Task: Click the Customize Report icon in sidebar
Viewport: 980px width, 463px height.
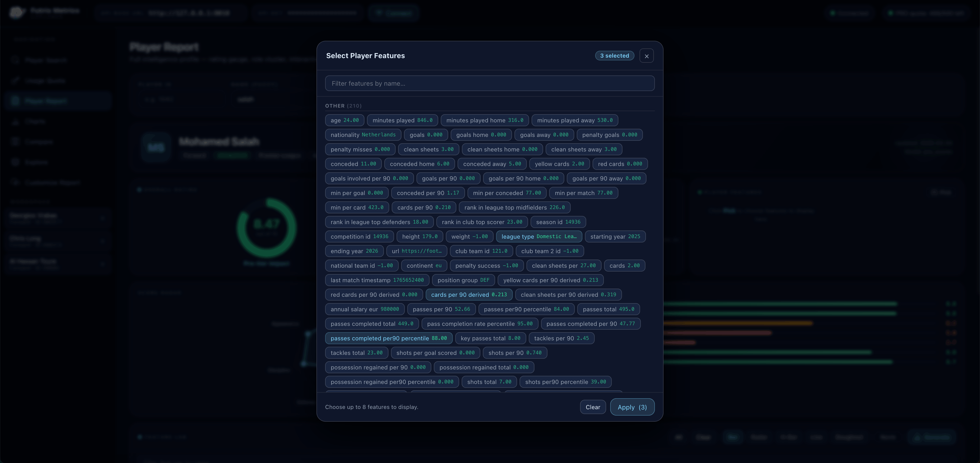Action: click(15, 182)
